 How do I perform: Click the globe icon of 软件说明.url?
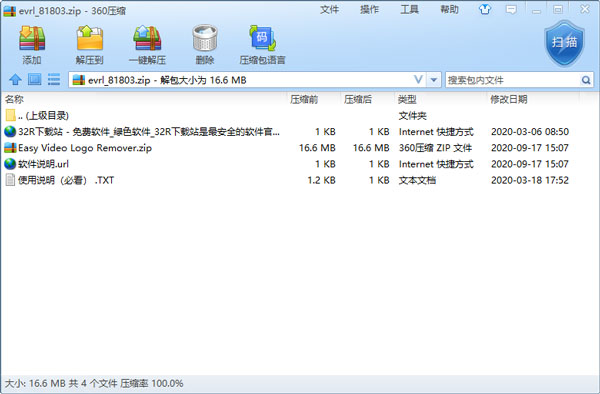coord(10,164)
